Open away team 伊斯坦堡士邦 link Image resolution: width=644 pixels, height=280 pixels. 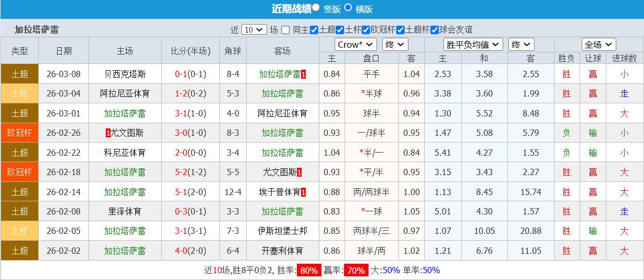(x=283, y=231)
